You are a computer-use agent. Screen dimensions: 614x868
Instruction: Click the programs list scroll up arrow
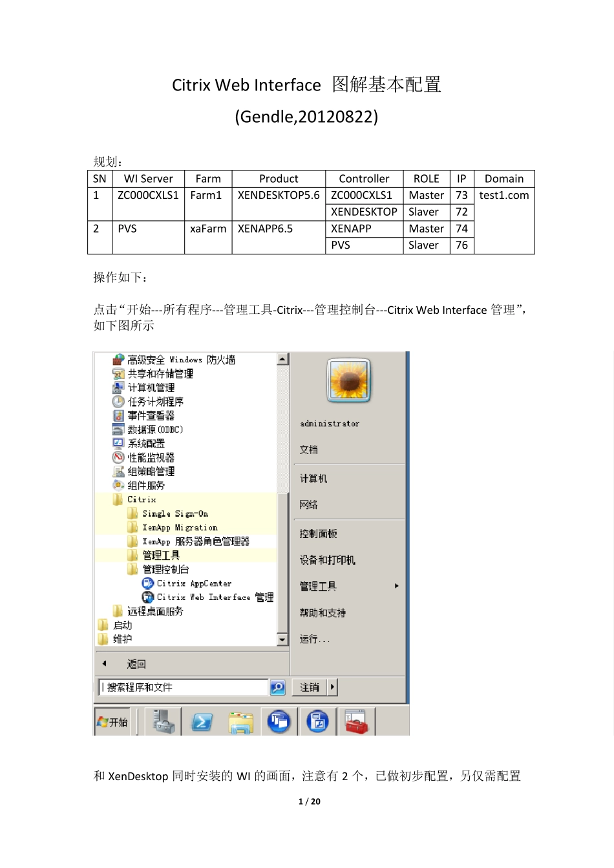pyautogui.click(x=282, y=358)
